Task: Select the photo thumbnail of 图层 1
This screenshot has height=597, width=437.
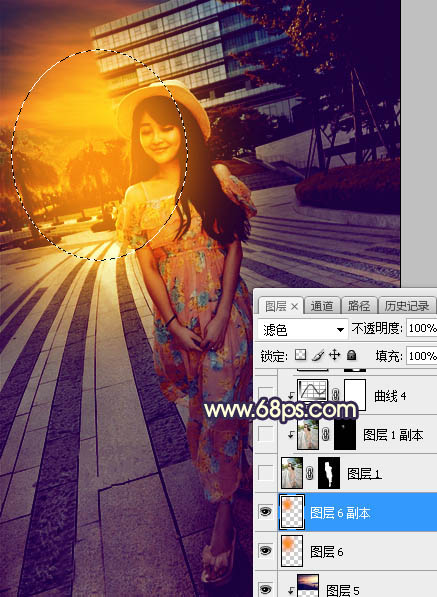Action: pyautogui.click(x=292, y=473)
